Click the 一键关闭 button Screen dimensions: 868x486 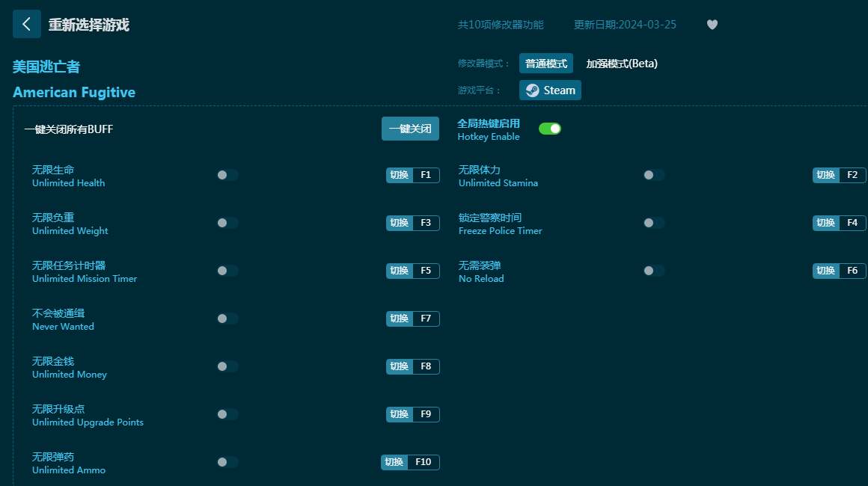(410, 129)
